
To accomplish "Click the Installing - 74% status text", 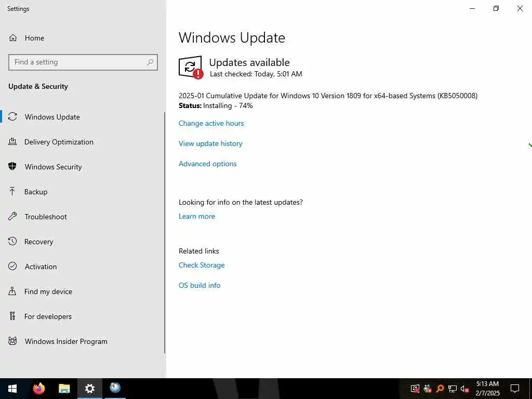I will (x=228, y=105).
